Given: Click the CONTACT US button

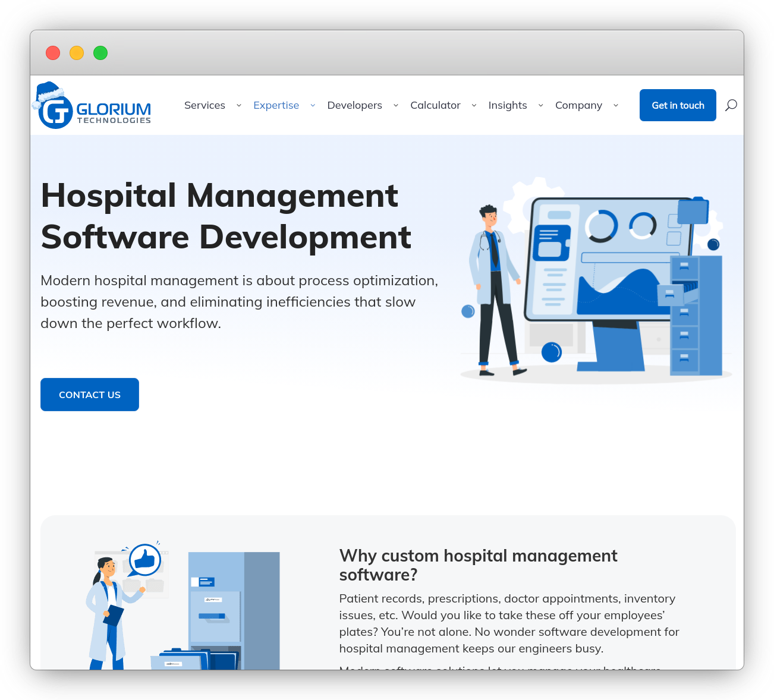Looking at the screenshot, I should click(89, 394).
